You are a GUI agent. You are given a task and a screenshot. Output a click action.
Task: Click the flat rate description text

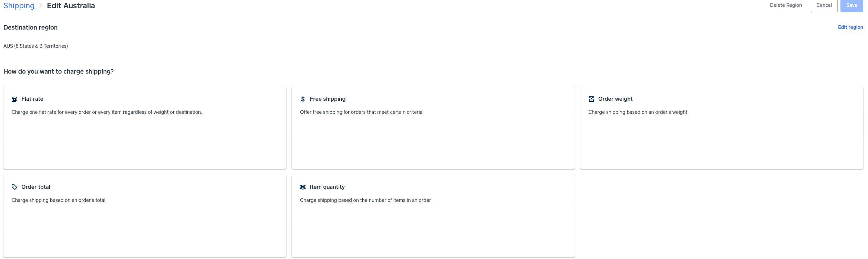pyautogui.click(x=107, y=112)
